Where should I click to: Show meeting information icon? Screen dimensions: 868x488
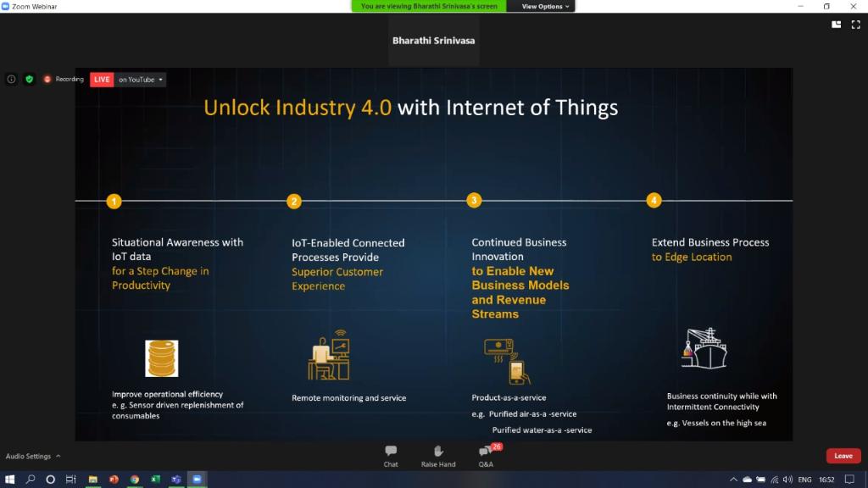(11, 79)
